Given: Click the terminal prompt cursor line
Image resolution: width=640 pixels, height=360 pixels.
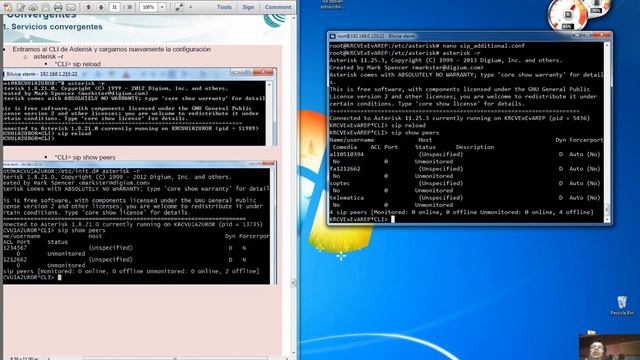Looking at the screenshot, I should click(x=362, y=220).
